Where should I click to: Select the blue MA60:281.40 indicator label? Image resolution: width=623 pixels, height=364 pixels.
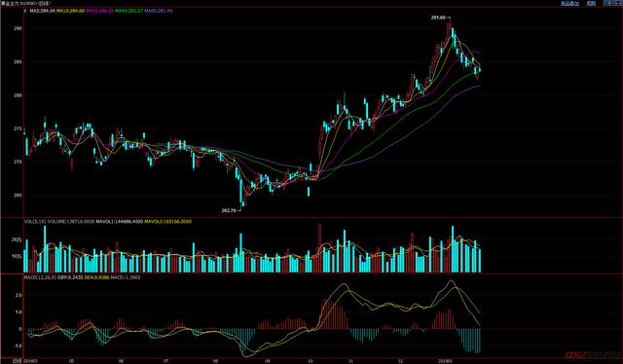[x=158, y=11]
